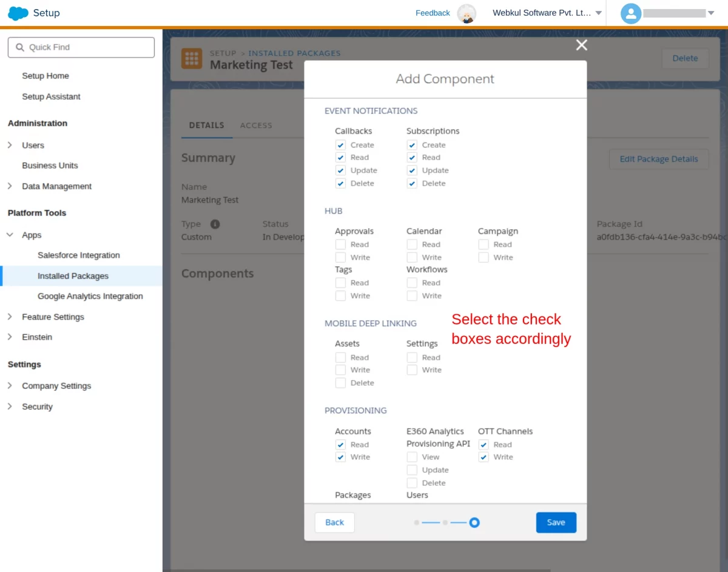This screenshot has height=572, width=728.
Task: Uncheck OTT Channels Write checkbox
Action: click(x=484, y=457)
